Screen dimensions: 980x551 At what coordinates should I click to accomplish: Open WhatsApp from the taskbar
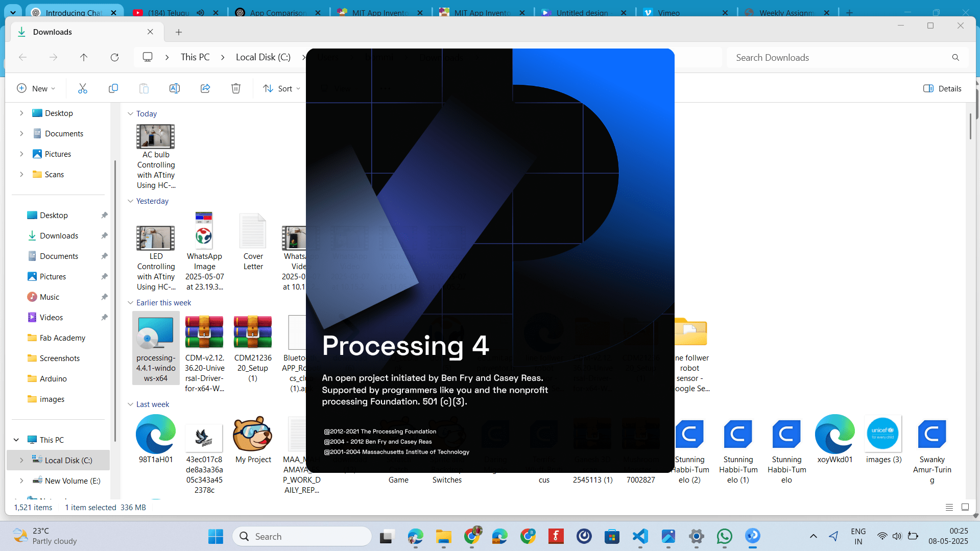point(724,536)
